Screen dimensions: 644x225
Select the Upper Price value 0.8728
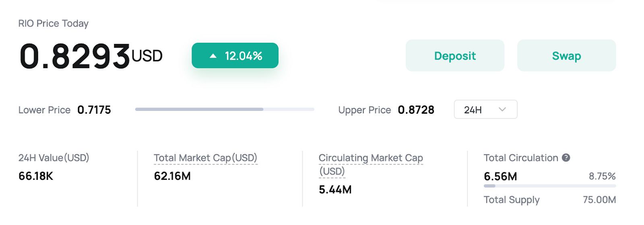point(416,110)
